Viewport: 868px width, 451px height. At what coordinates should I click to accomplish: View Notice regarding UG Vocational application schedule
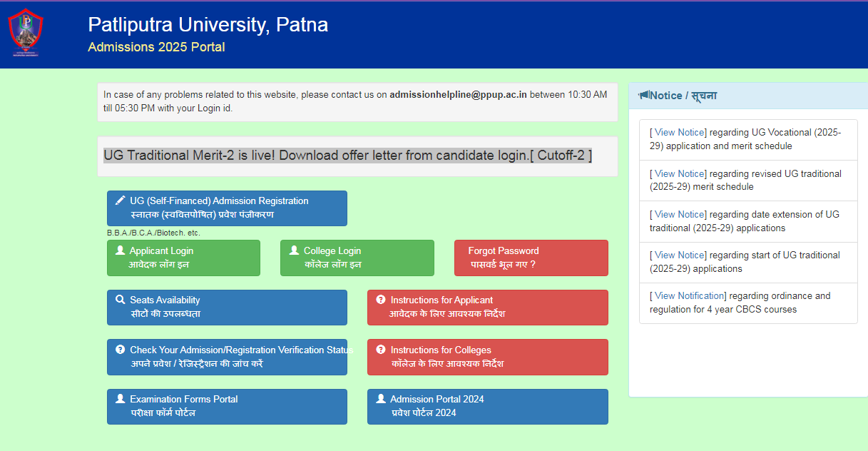(x=680, y=133)
